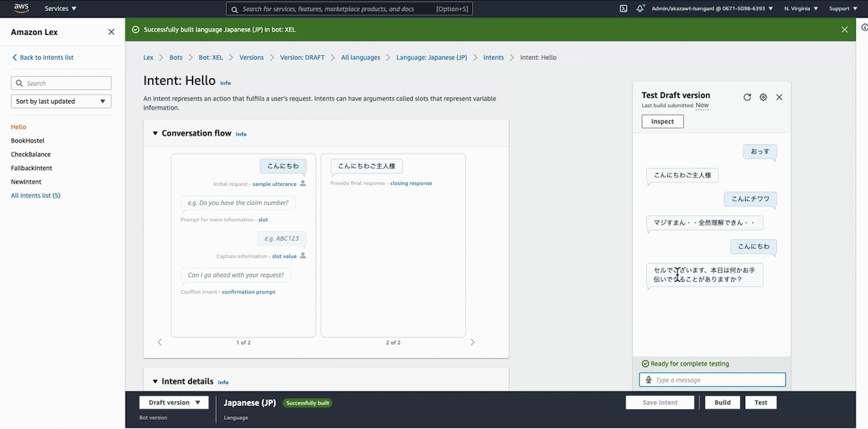
Task: Click the Inspect button
Action: tap(662, 122)
